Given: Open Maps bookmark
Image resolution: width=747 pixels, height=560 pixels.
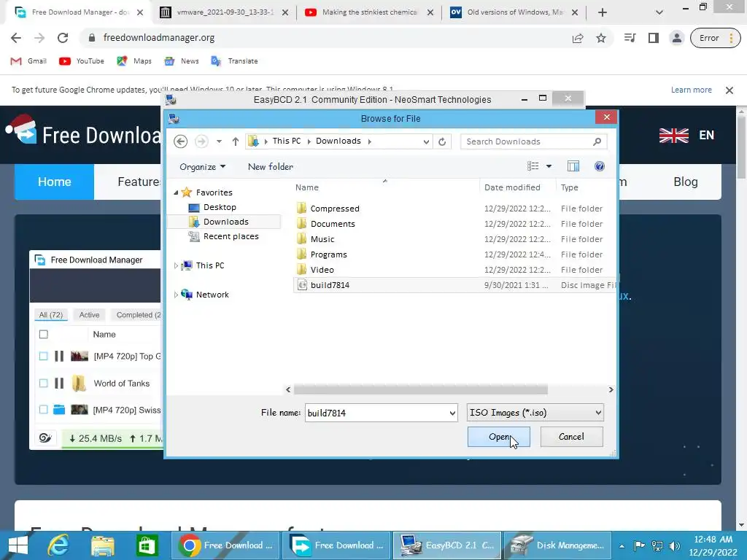Looking at the screenshot, I should click(134, 61).
